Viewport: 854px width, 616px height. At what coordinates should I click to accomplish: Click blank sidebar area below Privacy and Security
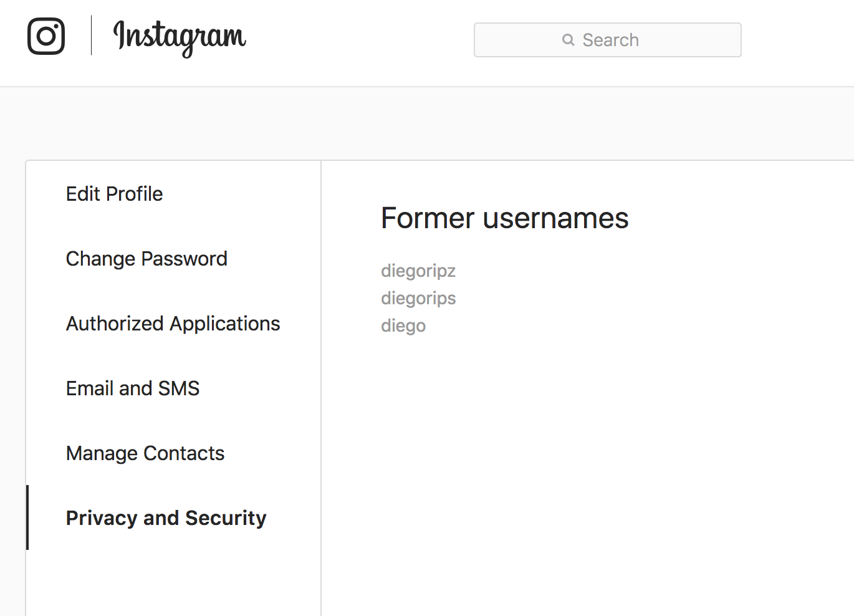(173, 583)
